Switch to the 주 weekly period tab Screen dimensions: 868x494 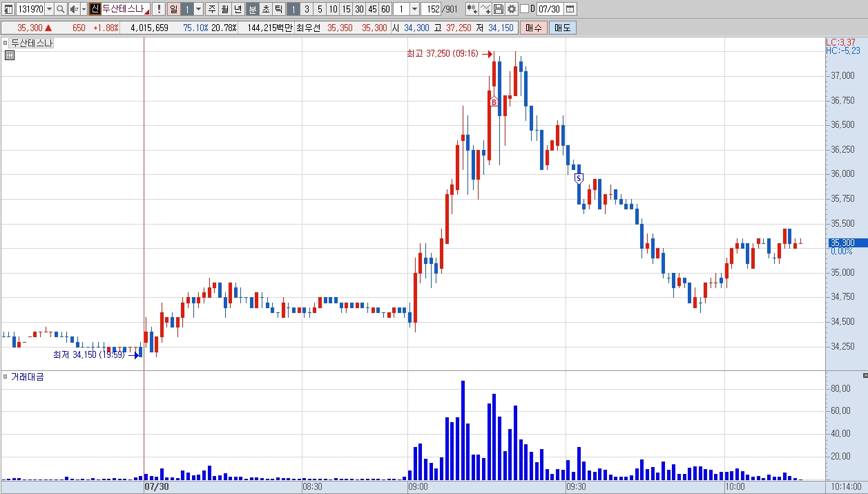(212, 9)
